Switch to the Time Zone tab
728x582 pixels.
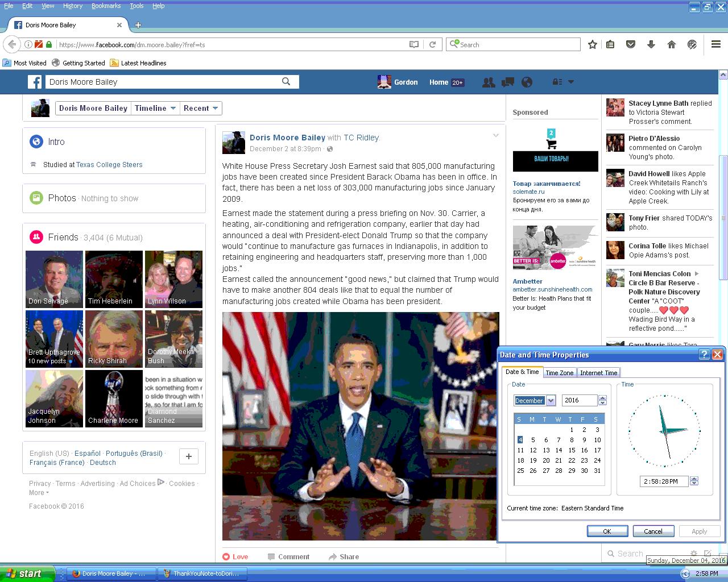point(559,373)
